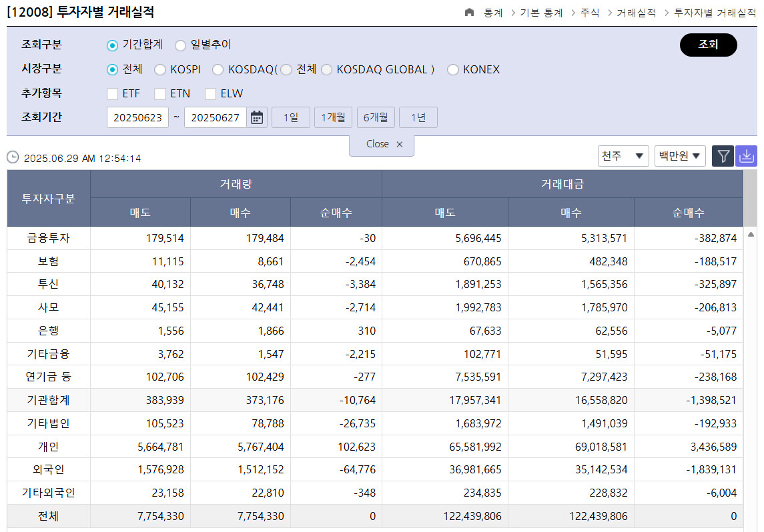Select the 일별추이 radio button

pyautogui.click(x=181, y=45)
